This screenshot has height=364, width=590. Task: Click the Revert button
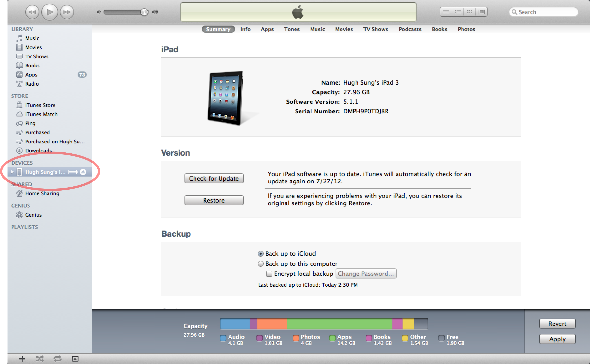click(557, 324)
